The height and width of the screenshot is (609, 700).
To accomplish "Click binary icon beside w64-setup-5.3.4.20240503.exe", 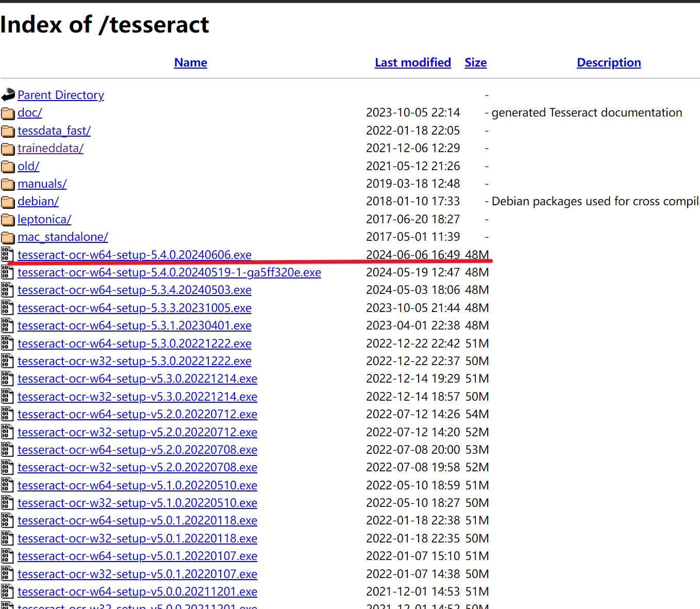I will click(7, 290).
